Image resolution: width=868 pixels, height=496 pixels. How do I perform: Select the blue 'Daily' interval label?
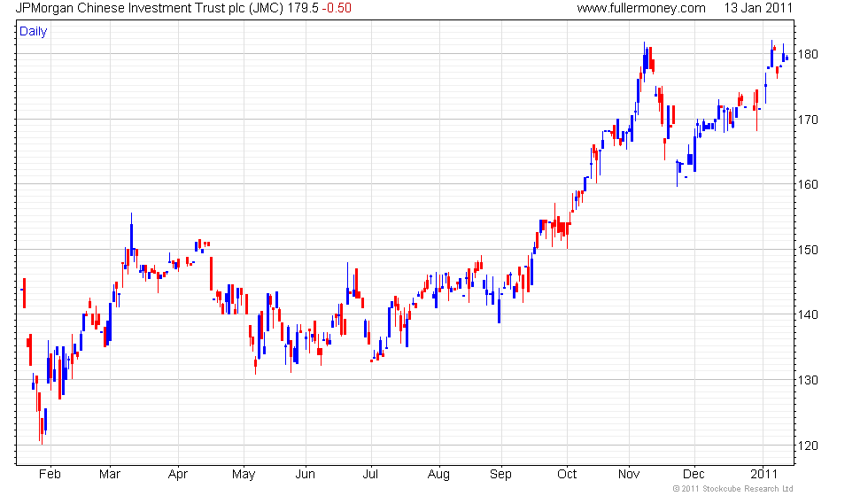[x=34, y=32]
